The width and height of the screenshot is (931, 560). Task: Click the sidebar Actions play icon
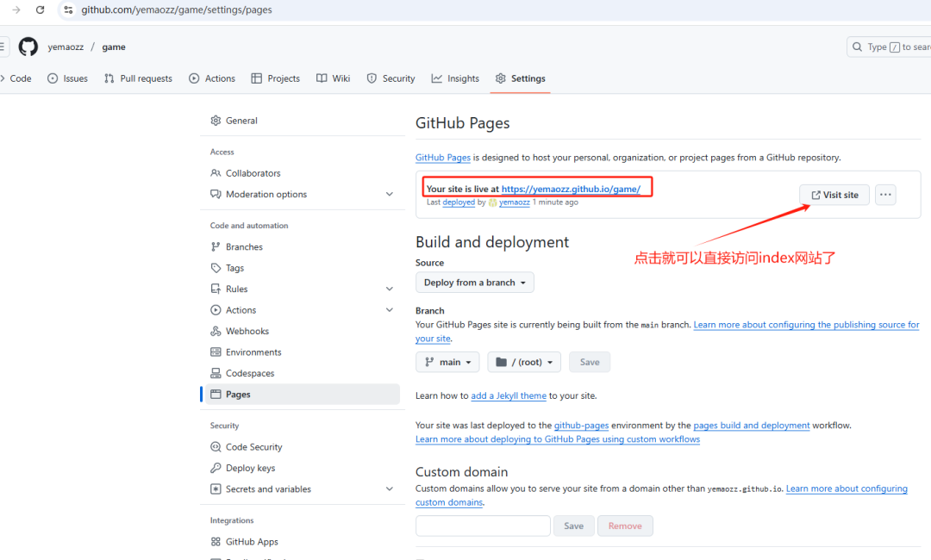[216, 310]
